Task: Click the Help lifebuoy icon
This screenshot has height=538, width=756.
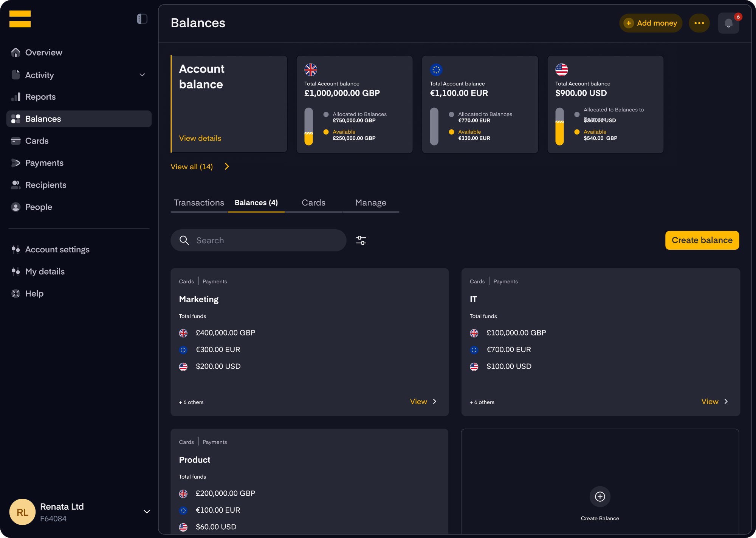Action: tap(15, 294)
